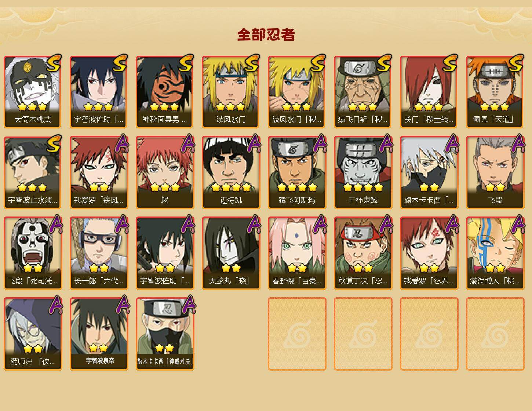Screen dimensions: 532x411
Task: Click the 蝎 character portrait
Action: [x=165, y=172]
